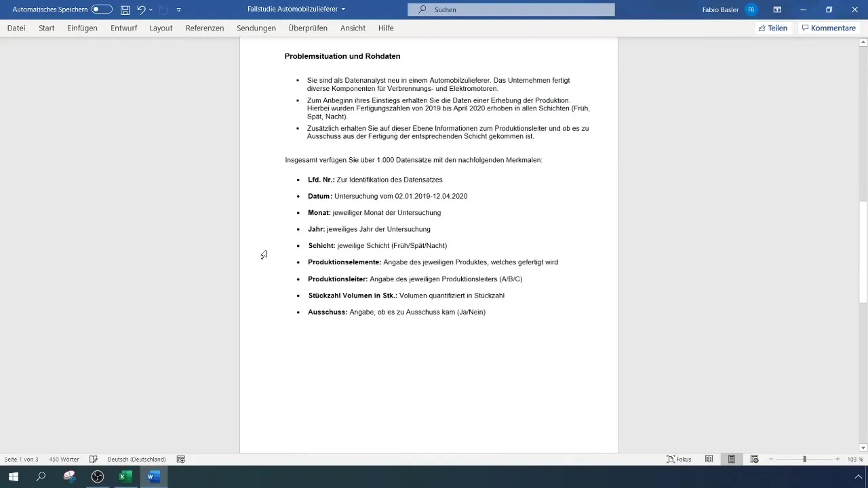Switch to the Entwurf tab

[x=123, y=28]
